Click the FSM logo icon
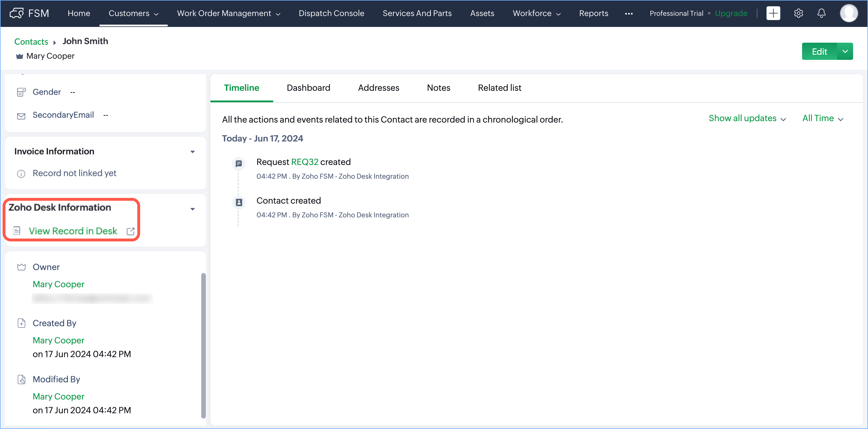 (x=17, y=13)
